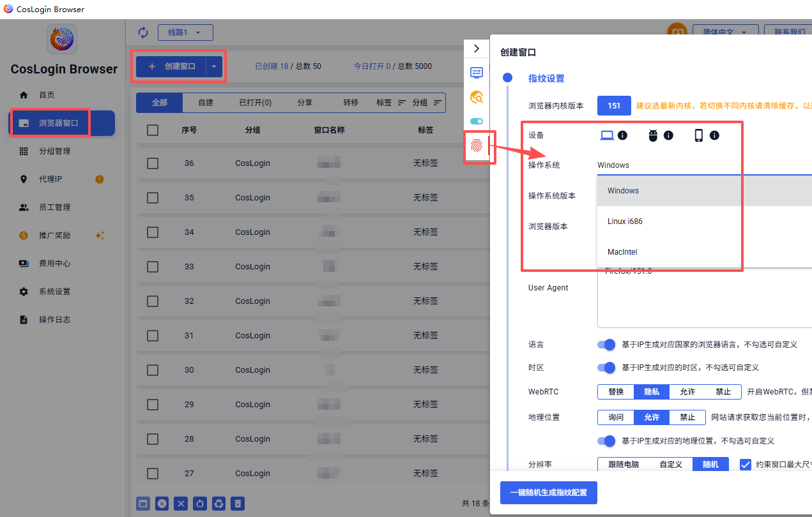Tick the checkbox for row 29
Screen dimensions: 812x517
[x=153, y=405]
